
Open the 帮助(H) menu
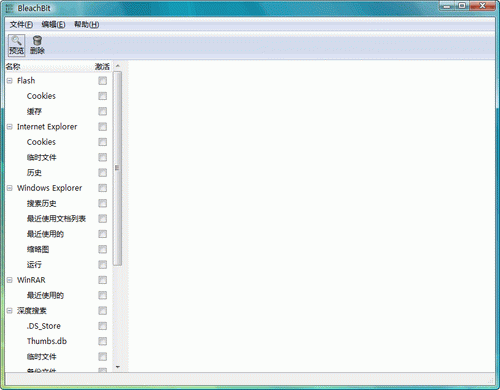pyautogui.click(x=86, y=24)
